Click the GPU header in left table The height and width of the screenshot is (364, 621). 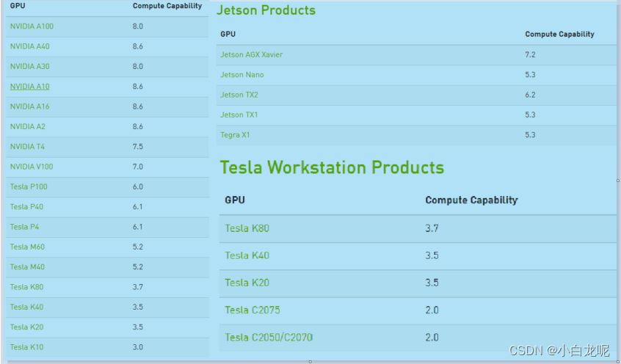pyautogui.click(x=18, y=6)
